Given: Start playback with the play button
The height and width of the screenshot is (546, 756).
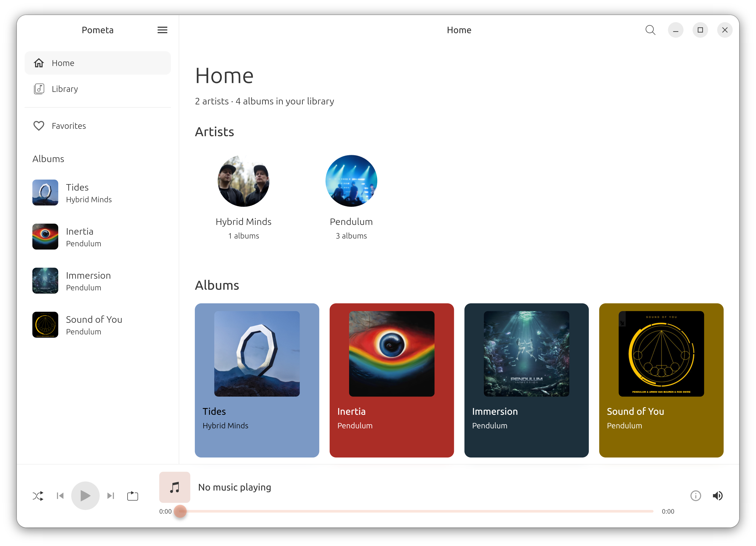Looking at the screenshot, I should [x=85, y=496].
